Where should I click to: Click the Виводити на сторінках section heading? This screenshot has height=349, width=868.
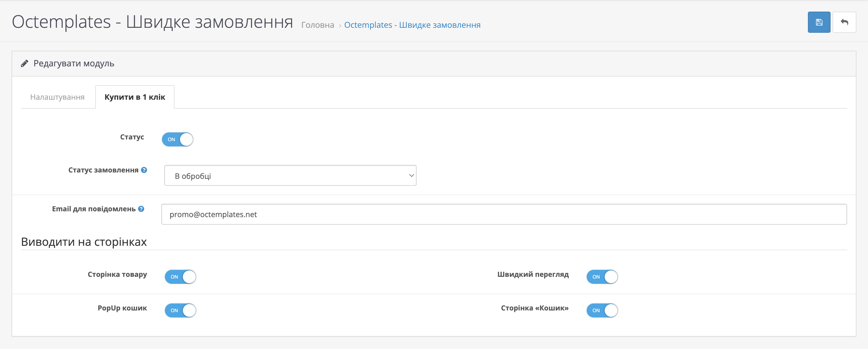click(84, 242)
